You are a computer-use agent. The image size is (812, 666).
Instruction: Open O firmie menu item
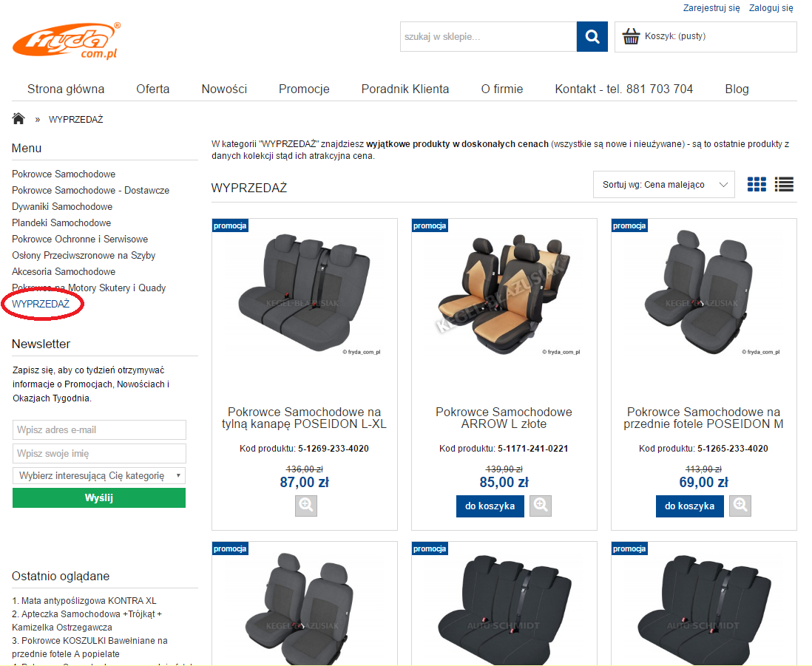(502, 89)
